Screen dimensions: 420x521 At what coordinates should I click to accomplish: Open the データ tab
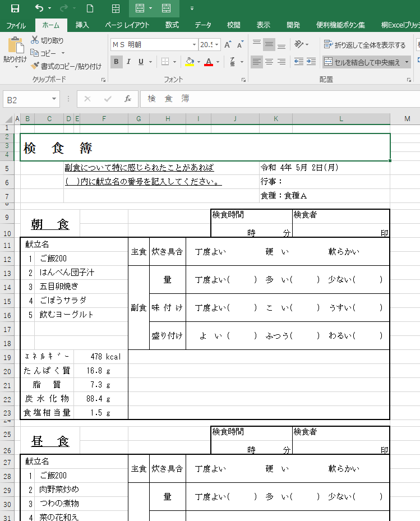tap(202, 25)
